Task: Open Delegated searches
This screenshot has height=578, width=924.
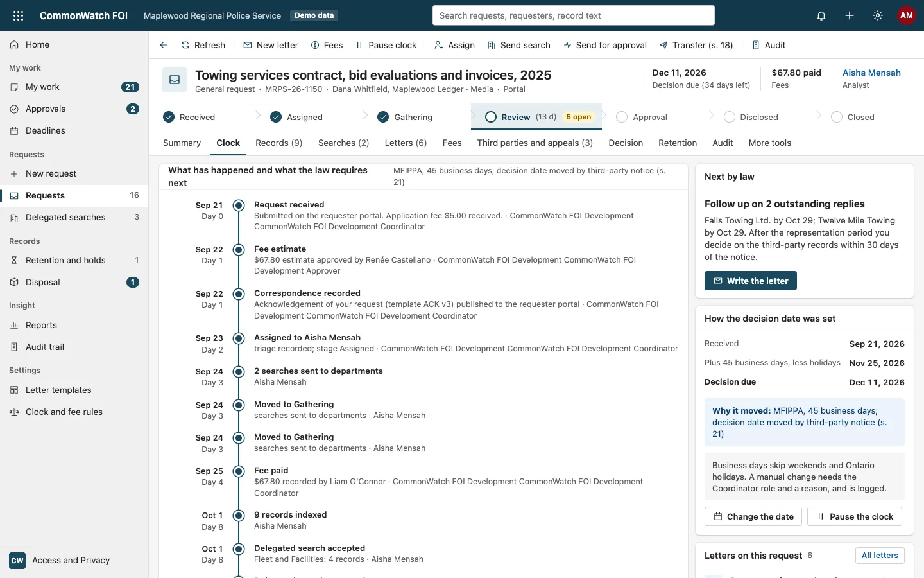Action: pos(74,217)
